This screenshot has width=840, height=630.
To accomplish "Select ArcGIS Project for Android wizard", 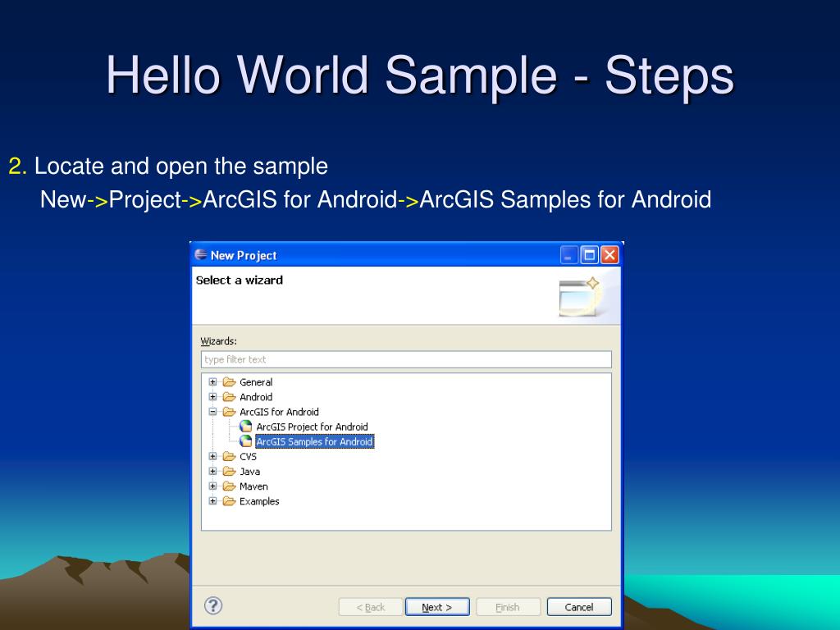I will (x=312, y=427).
